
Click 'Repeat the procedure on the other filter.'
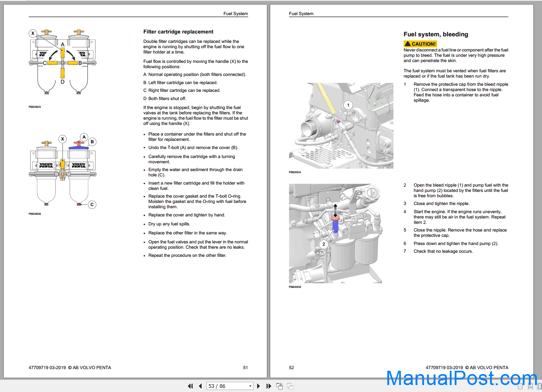click(187, 256)
